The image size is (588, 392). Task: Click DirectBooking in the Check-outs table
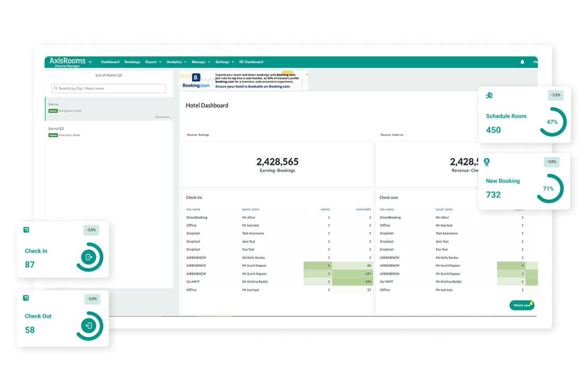pos(390,218)
